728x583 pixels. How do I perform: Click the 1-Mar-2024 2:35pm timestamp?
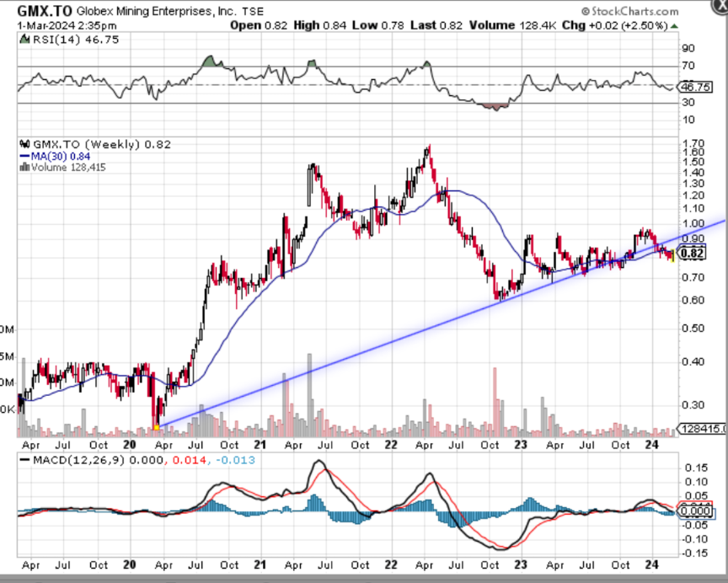[67, 25]
